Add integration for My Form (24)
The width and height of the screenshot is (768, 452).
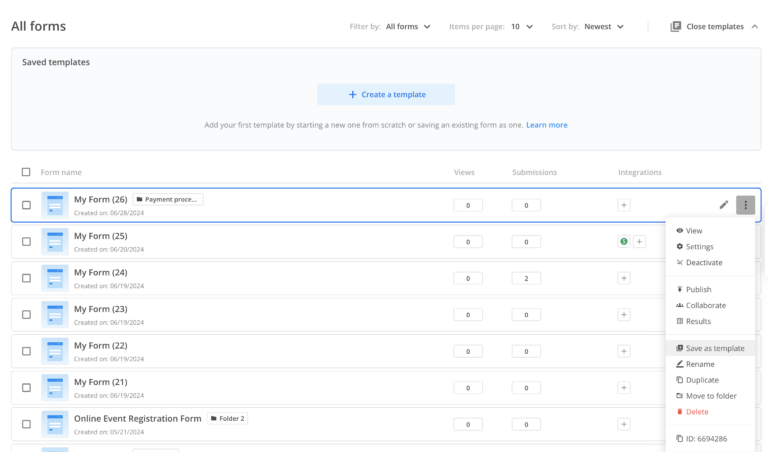pos(624,278)
